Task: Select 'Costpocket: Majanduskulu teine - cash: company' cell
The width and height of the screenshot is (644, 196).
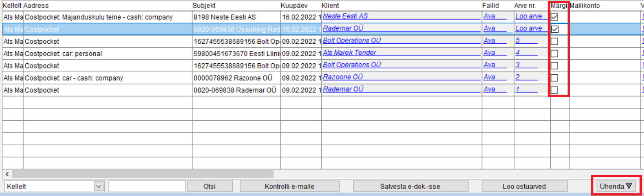Action: click(x=107, y=17)
